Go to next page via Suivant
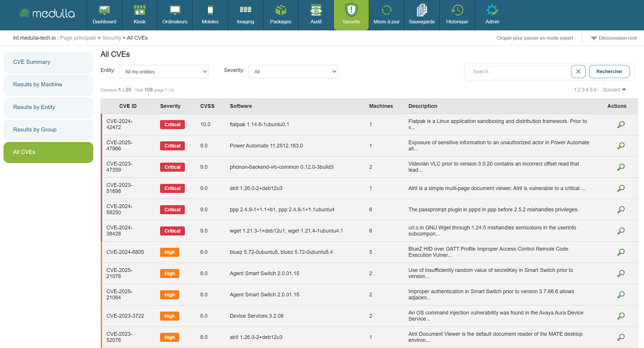The height and width of the screenshot is (348, 644). [x=614, y=90]
